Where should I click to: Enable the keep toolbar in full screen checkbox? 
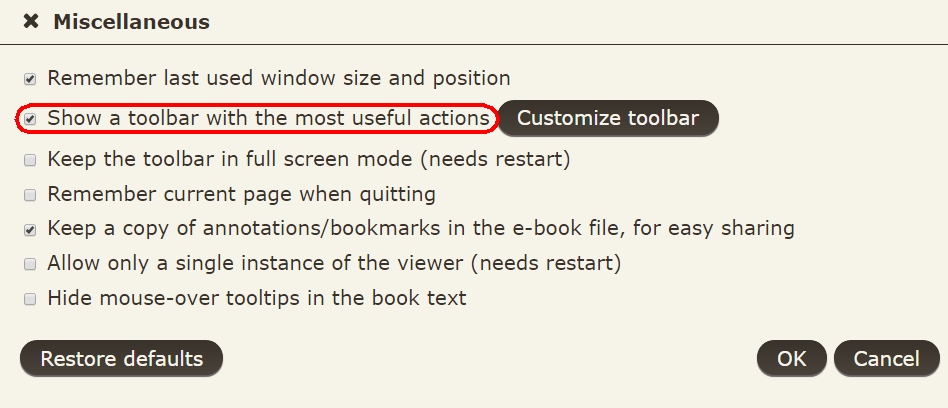(30, 160)
